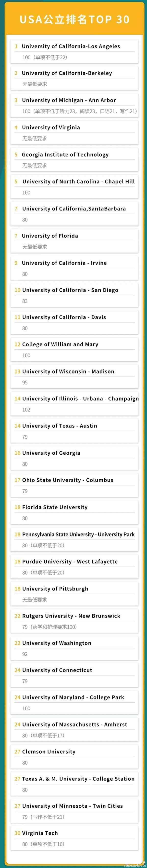Open University of Illinois - Urbana - Champaign
The width and height of the screenshot is (147, 868).
[x=80, y=399]
